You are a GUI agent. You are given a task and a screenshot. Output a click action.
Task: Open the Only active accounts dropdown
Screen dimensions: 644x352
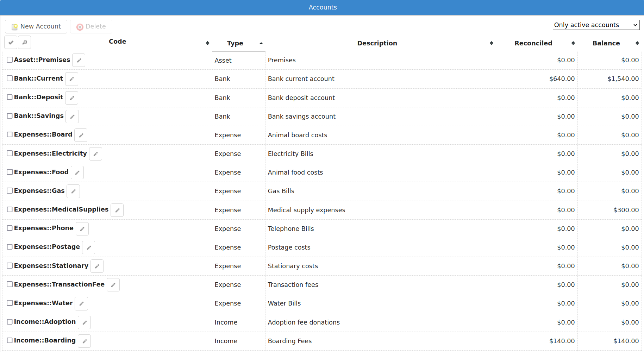[596, 25]
